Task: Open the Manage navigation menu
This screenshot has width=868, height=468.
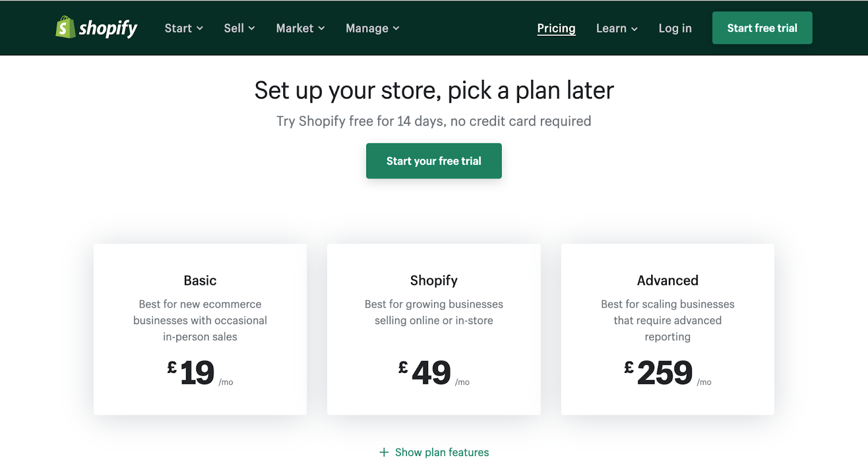Action: [372, 28]
